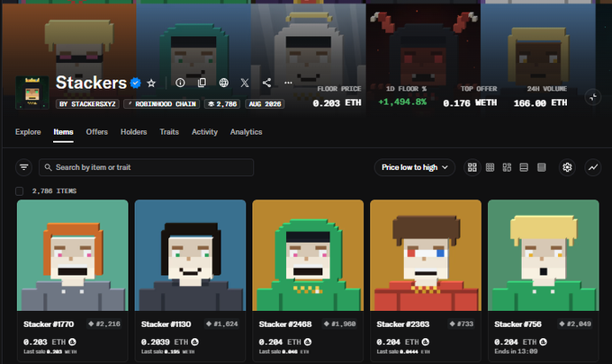Click the BY STACKERSXYZ creator badge
The image size is (612, 364).
[x=87, y=104]
